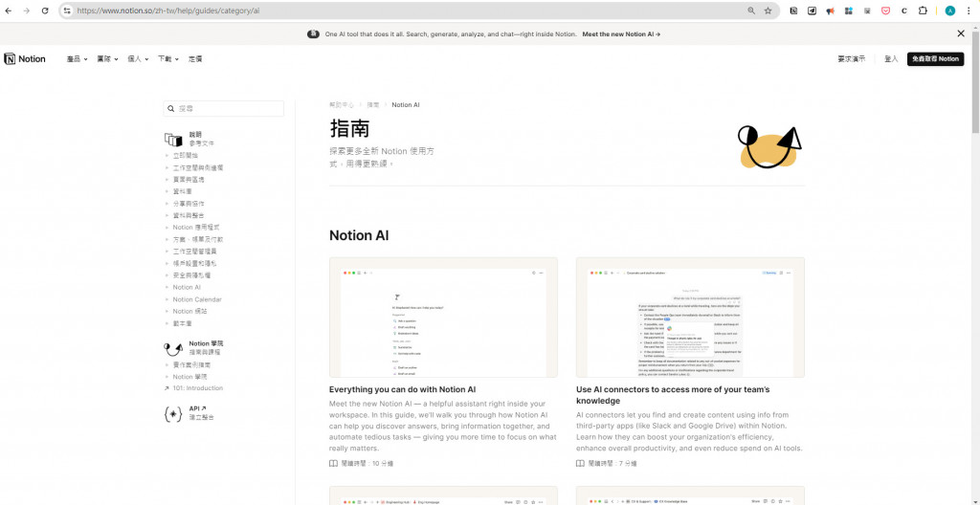This screenshot has width=980, height=505.
Task: Open the 定價 pricing page
Action: tap(195, 58)
